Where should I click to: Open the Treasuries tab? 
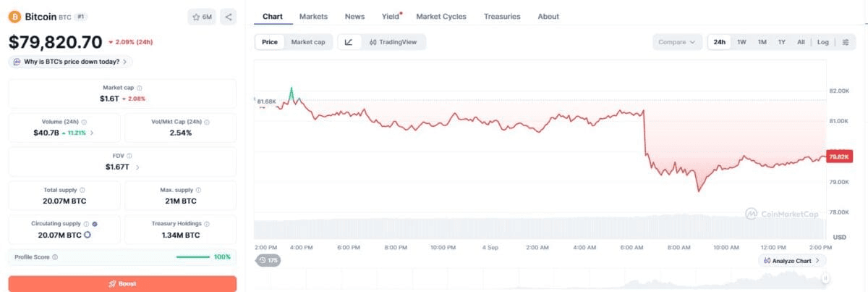click(502, 16)
